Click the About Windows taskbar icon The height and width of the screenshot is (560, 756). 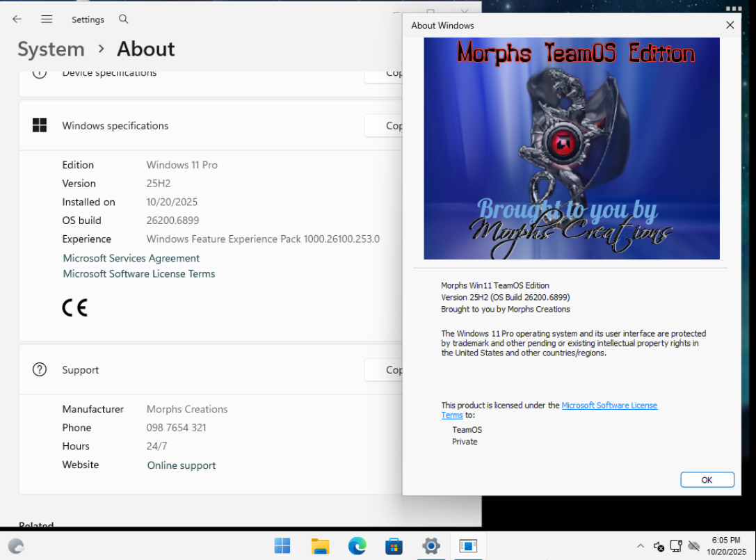[468, 546]
